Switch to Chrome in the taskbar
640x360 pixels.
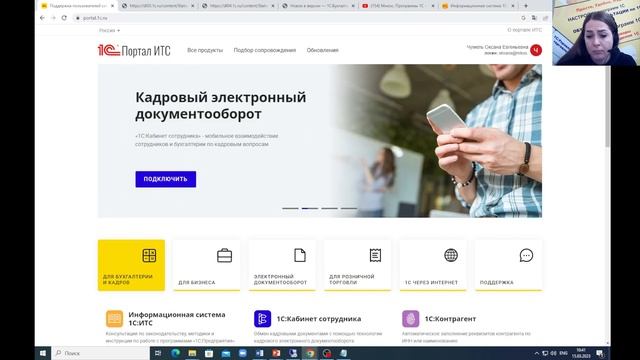point(310,353)
